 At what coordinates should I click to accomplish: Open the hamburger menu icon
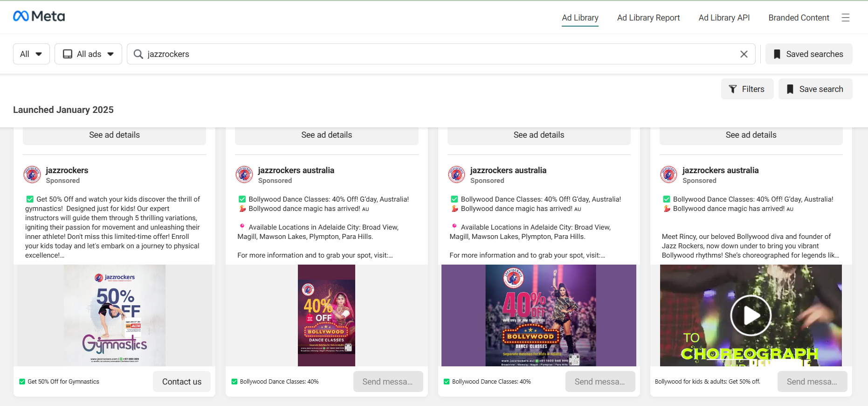coord(845,18)
